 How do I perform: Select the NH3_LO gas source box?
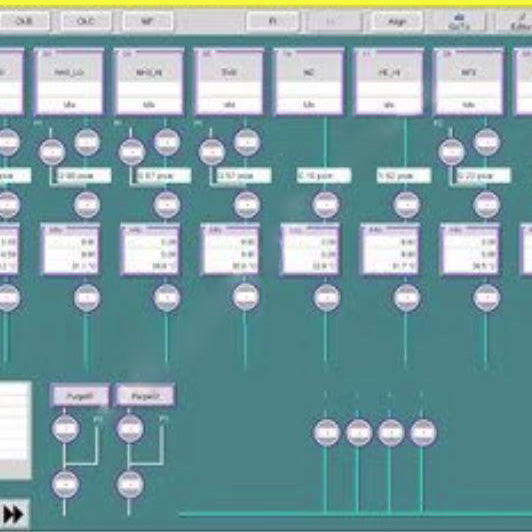click(69, 82)
